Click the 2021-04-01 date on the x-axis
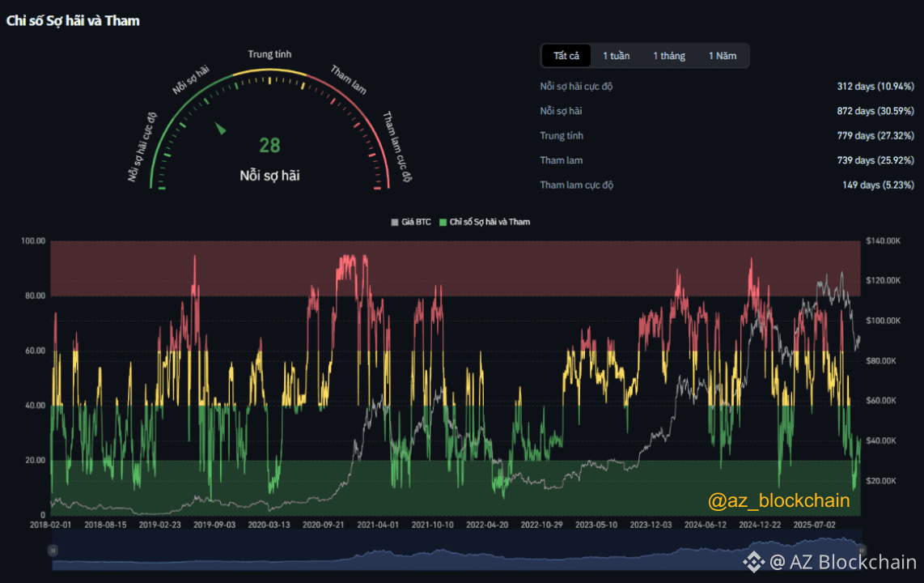This screenshot has width=924, height=583. tap(379, 525)
